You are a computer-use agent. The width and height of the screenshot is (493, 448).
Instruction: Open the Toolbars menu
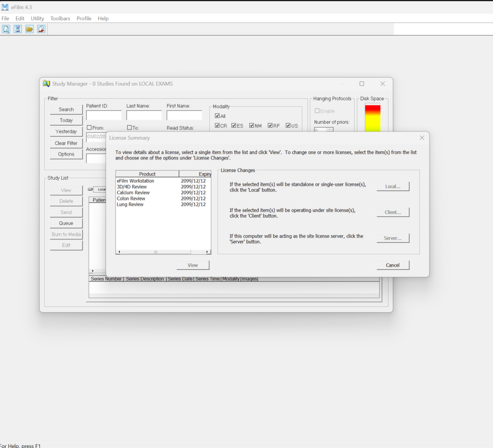point(60,18)
